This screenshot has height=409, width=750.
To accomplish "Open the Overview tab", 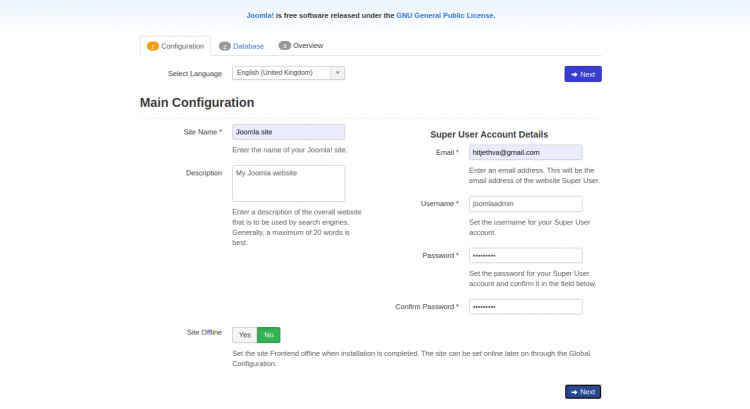I will click(x=307, y=46).
